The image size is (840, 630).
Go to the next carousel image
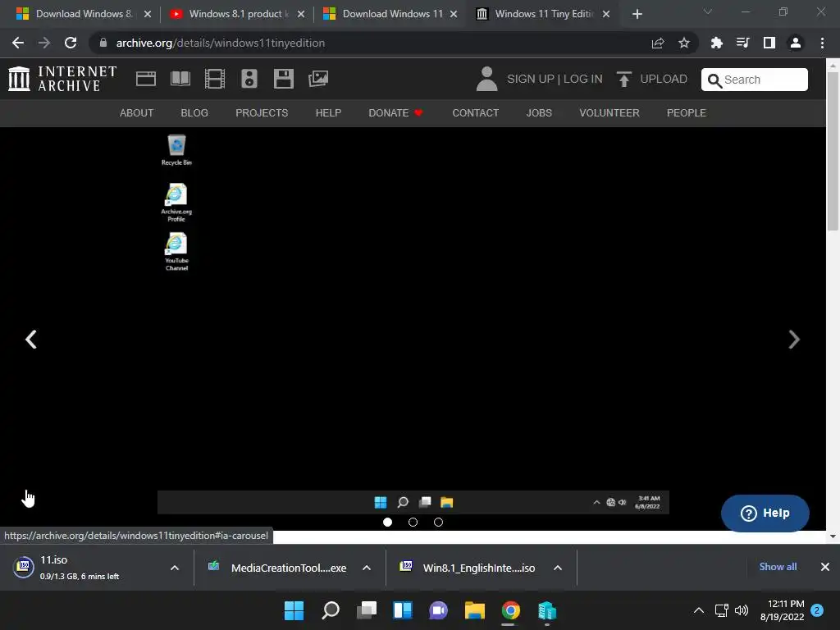(794, 339)
